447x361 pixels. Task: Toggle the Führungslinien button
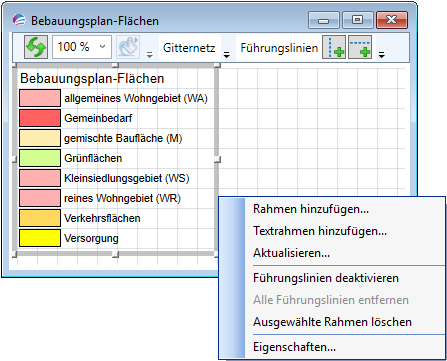click(279, 48)
